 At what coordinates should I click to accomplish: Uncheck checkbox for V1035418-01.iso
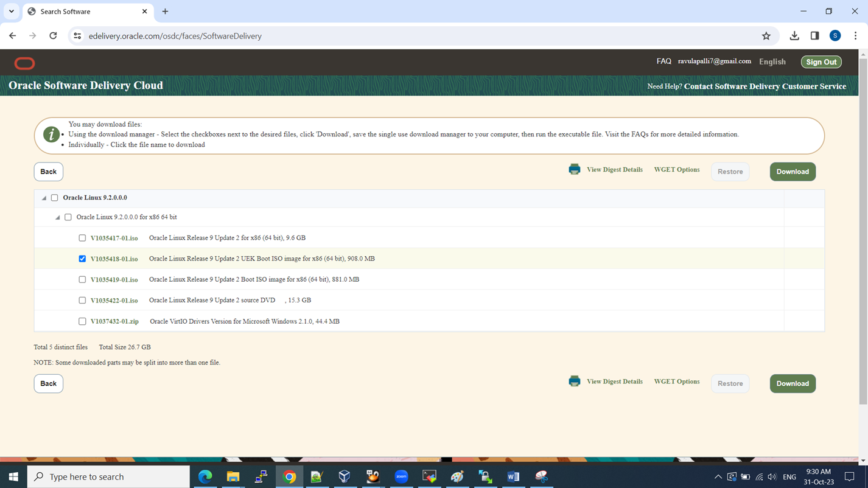[x=82, y=259]
